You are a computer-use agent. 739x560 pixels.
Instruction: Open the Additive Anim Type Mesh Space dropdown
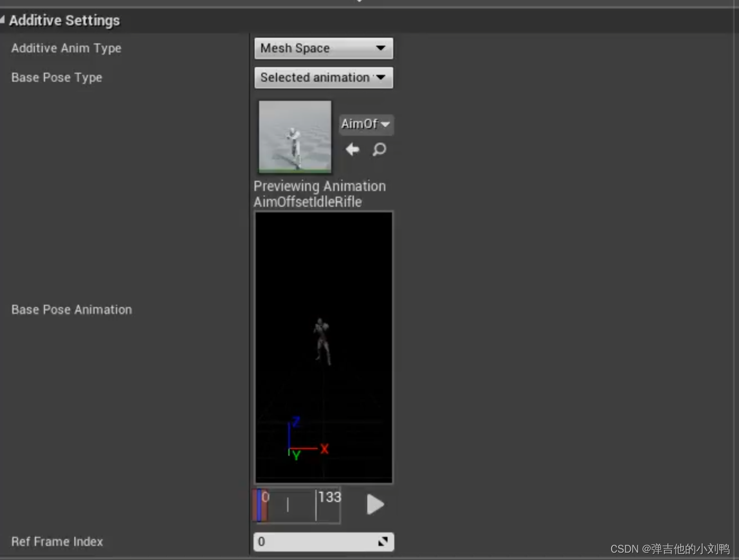click(x=323, y=48)
